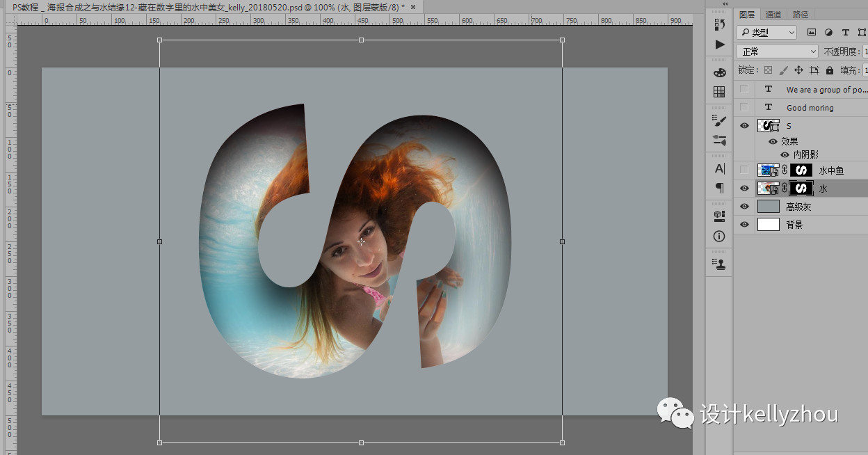Open the Info panel icon
The image size is (868, 455).
(719, 236)
